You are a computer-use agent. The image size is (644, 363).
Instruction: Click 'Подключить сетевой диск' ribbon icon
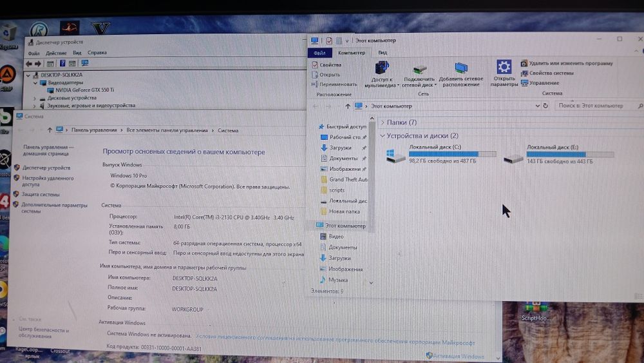pyautogui.click(x=419, y=75)
